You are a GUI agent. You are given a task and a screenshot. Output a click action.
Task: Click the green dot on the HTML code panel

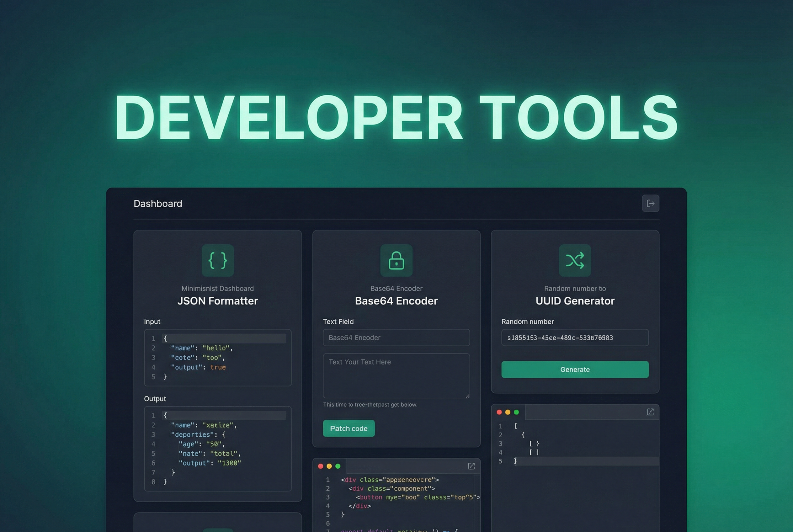338,466
